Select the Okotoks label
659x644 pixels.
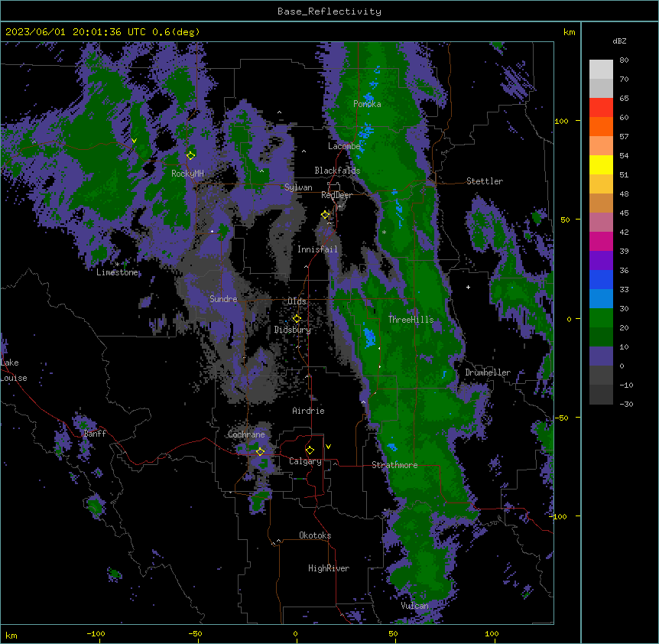pos(315,535)
